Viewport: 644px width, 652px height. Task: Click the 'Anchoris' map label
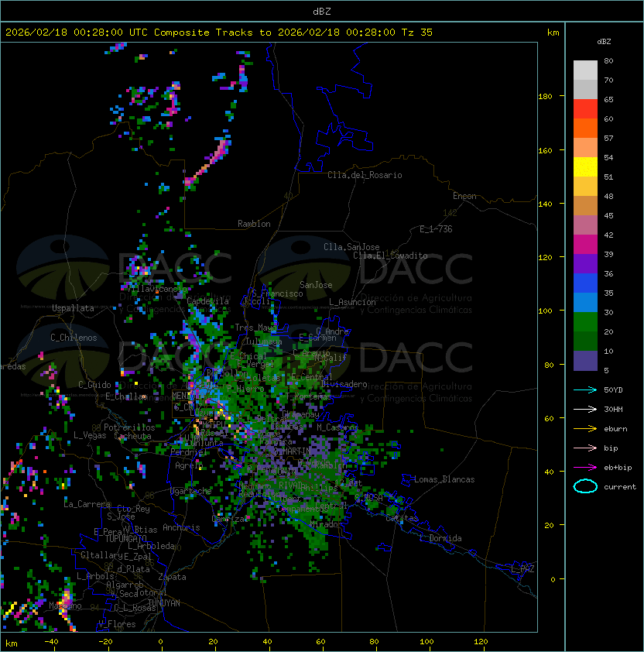[x=181, y=527]
